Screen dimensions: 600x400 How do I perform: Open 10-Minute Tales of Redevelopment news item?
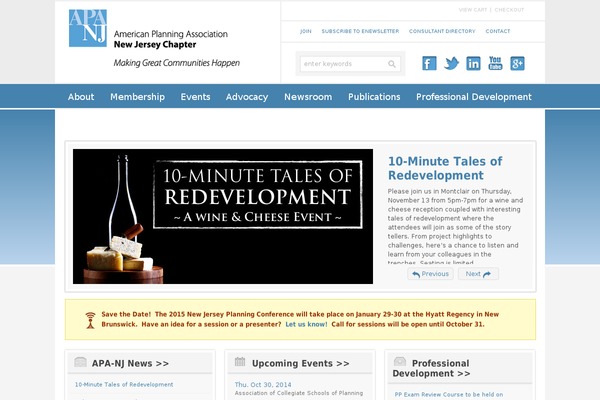pyautogui.click(x=124, y=384)
